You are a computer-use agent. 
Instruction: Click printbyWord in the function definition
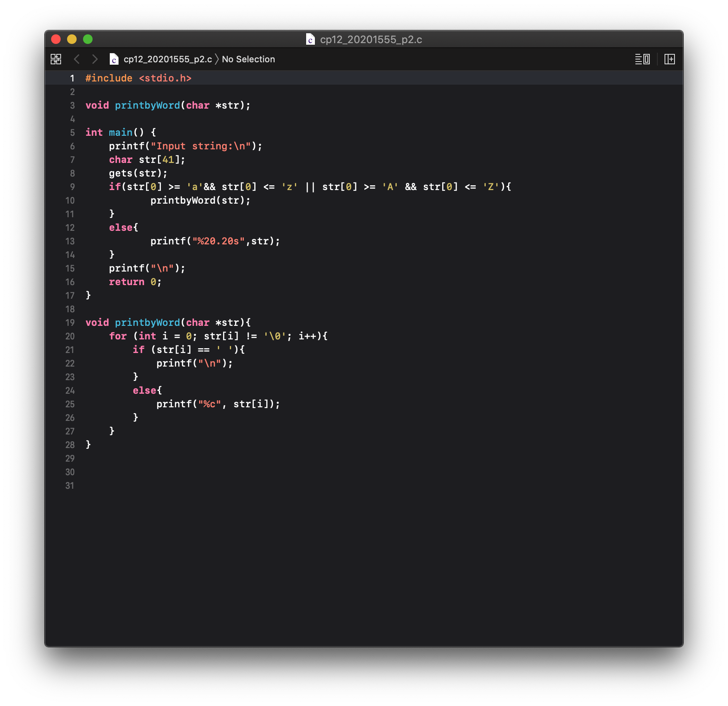point(147,323)
